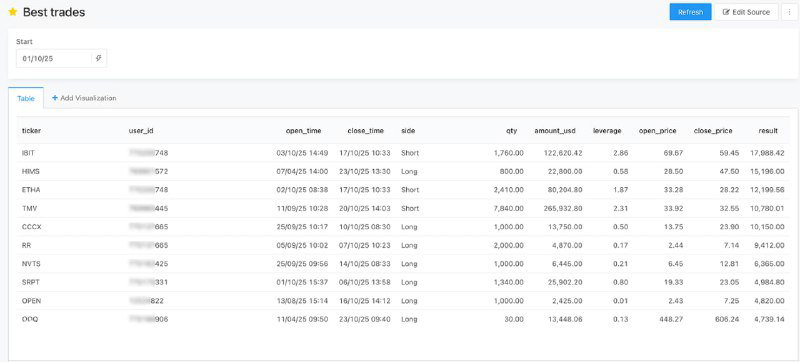The width and height of the screenshot is (800, 362).
Task: Select the HIMS ticker cell
Action: tap(30, 171)
